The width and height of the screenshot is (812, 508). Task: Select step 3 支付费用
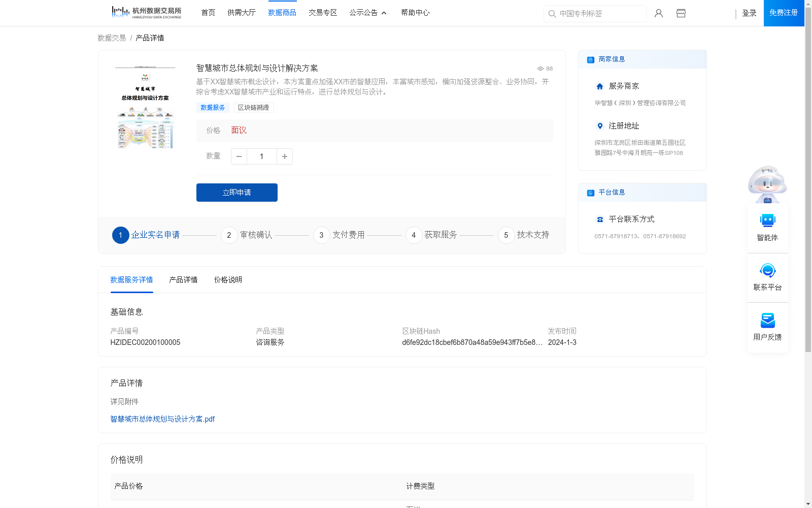(x=339, y=235)
